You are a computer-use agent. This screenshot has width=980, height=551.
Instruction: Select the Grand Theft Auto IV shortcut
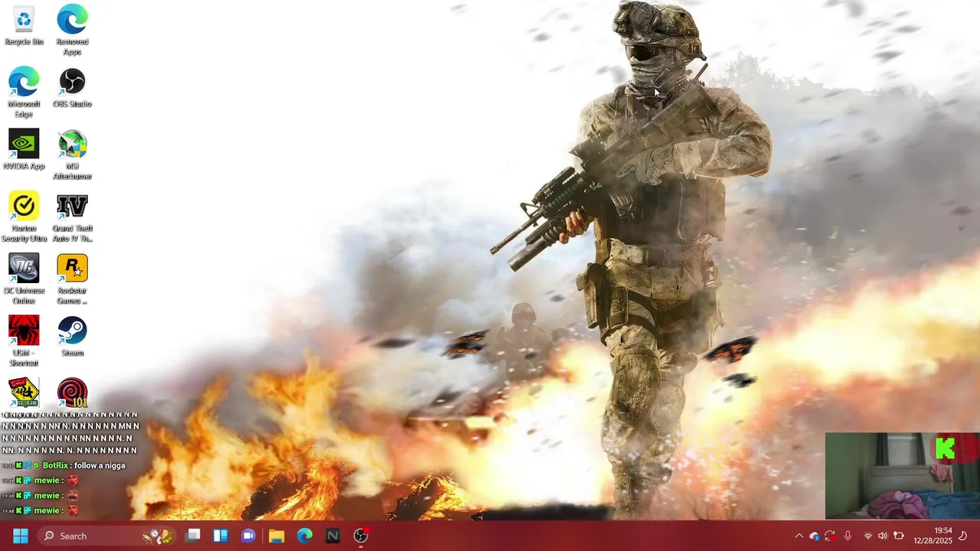(x=72, y=217)
